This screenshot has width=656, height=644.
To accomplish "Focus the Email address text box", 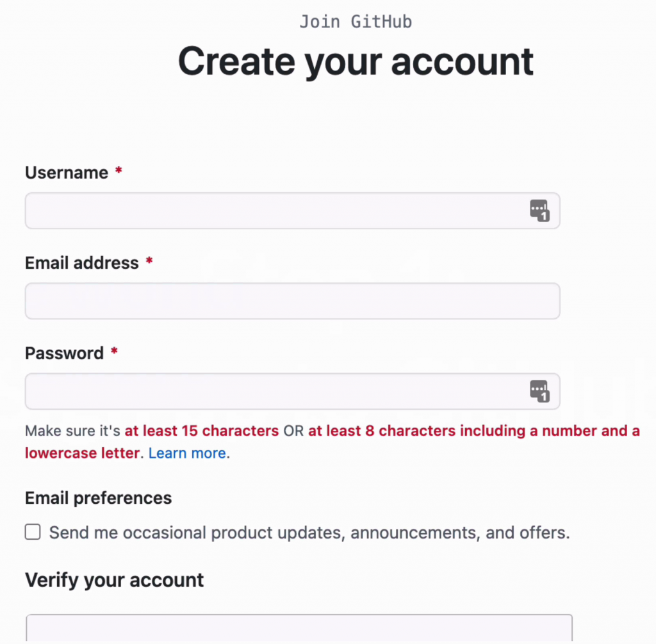I will coord(292,301).
